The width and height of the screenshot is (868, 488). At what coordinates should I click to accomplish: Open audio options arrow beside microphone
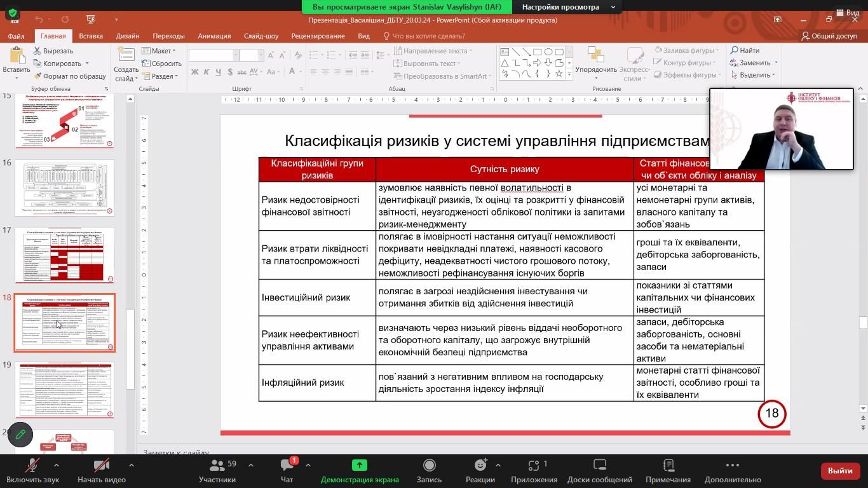[56, 465]
